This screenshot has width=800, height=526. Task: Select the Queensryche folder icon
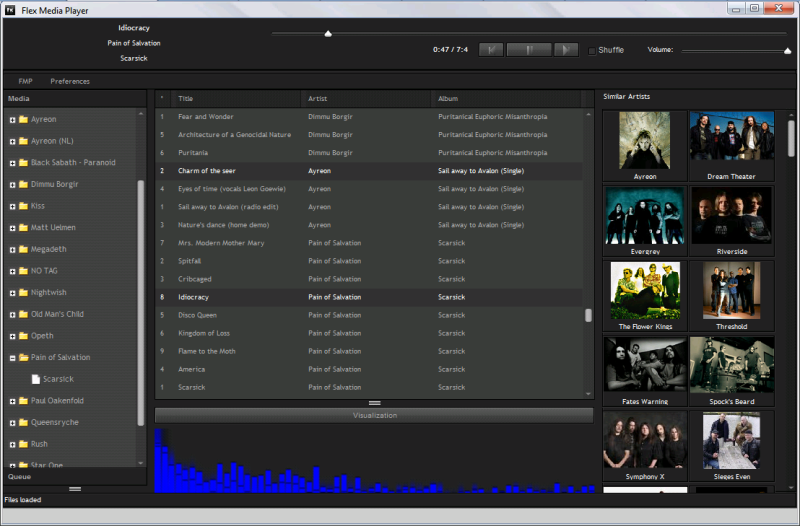tap(23, 422)
